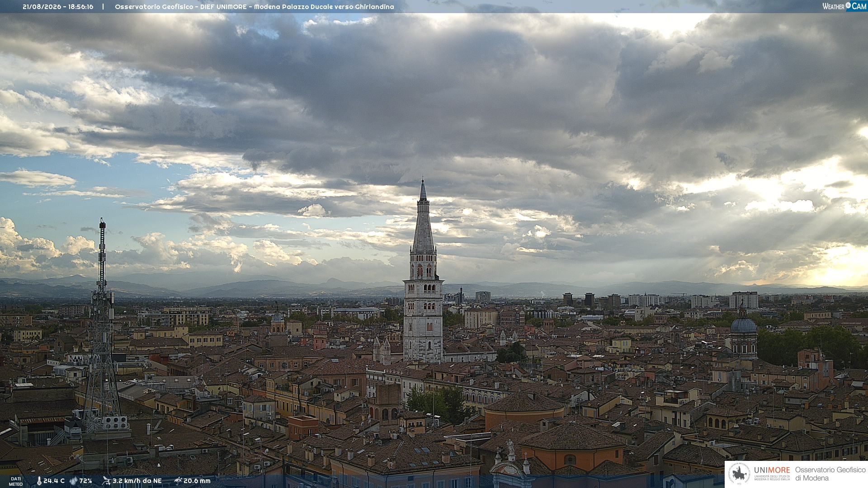Click the 20.6 mm rainfall value

click(x=197, y=481)
